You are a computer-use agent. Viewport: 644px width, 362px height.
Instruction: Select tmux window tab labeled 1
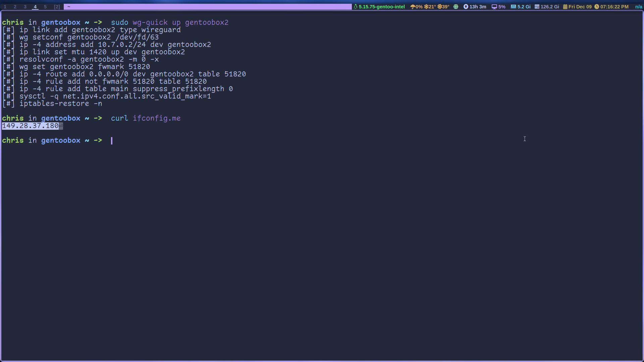[x=5, y=7]
